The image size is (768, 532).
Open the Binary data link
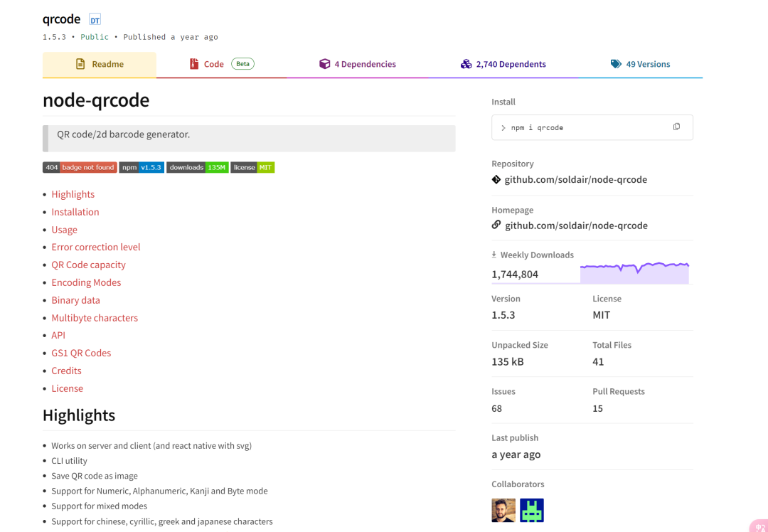point(75,300)
